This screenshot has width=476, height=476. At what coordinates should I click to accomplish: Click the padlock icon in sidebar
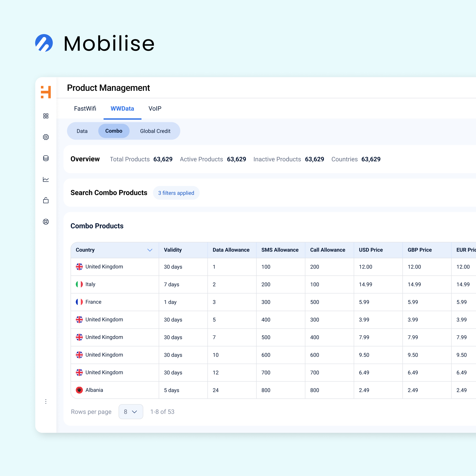46,200
